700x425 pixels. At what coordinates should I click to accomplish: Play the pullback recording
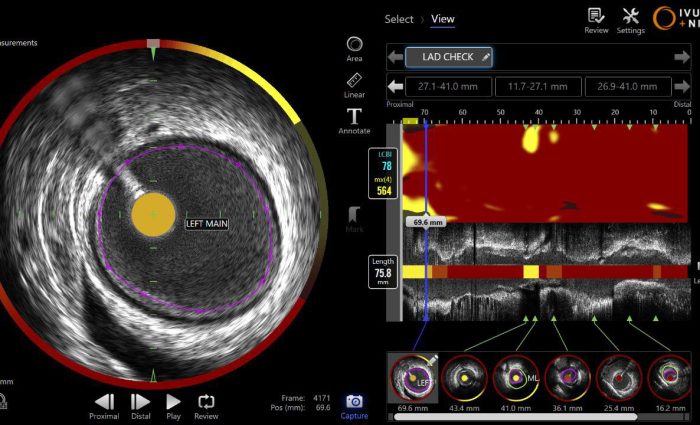tap(174, 404)
